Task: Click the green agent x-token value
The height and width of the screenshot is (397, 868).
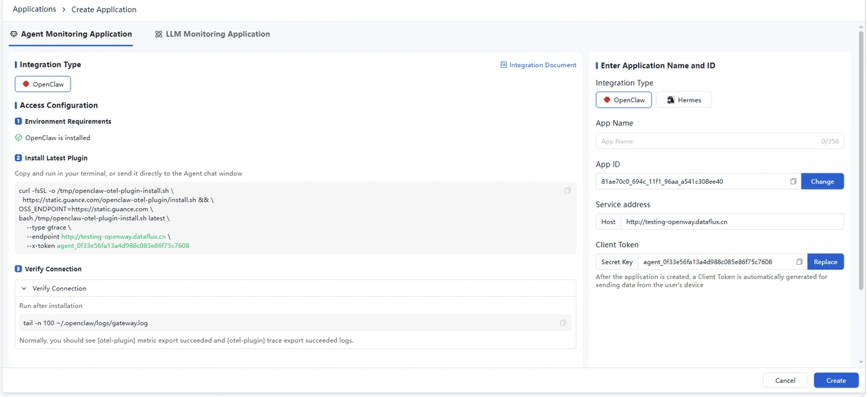Action: (x=123, y=246)
